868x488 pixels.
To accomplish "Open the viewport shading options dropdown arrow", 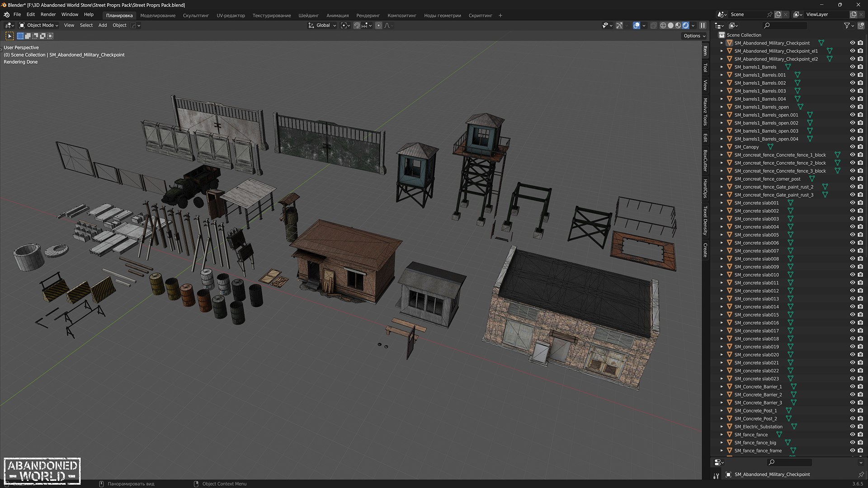I will click(693, 25).
